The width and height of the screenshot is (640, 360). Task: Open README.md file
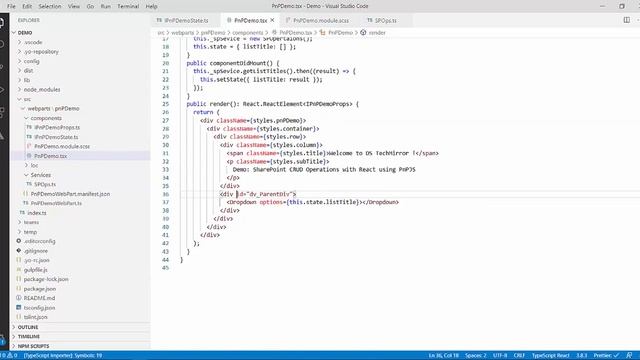click(39, 298)
